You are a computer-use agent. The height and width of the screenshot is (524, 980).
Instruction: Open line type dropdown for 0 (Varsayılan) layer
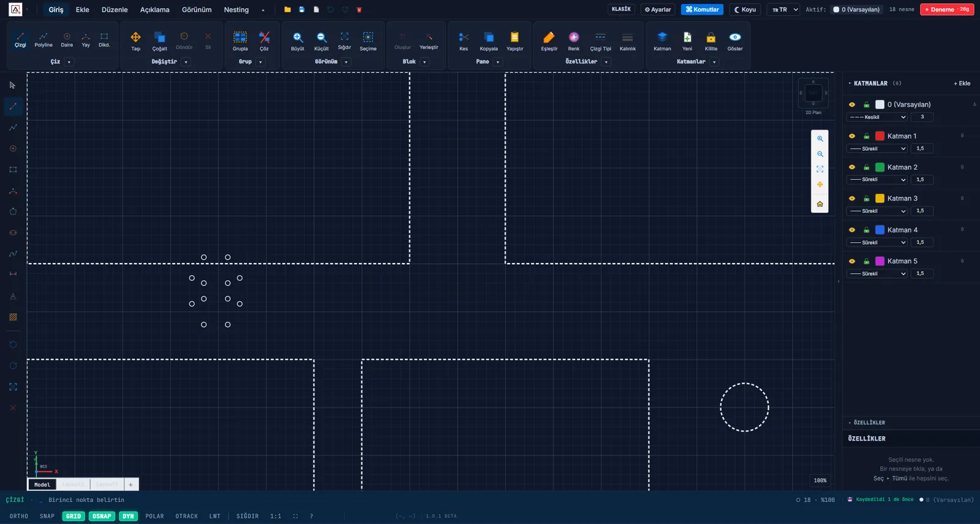click(x=877, y=117)
